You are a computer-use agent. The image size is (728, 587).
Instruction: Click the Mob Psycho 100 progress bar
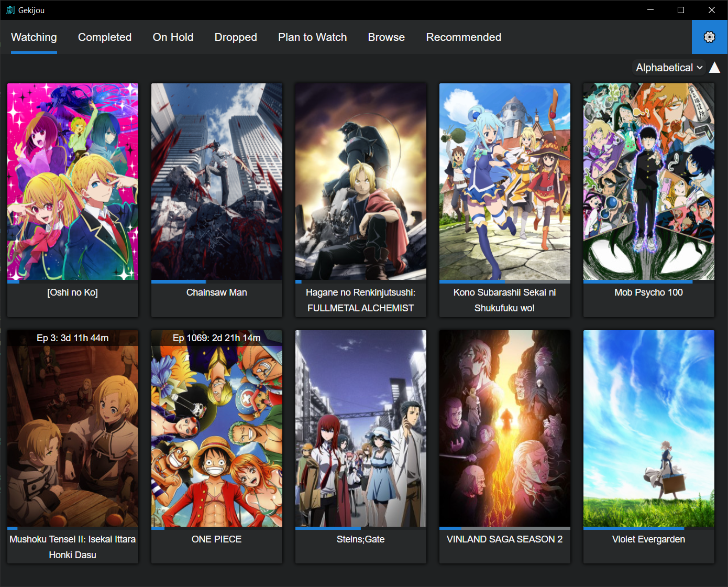pyautogui.click(x=649, y=281)
